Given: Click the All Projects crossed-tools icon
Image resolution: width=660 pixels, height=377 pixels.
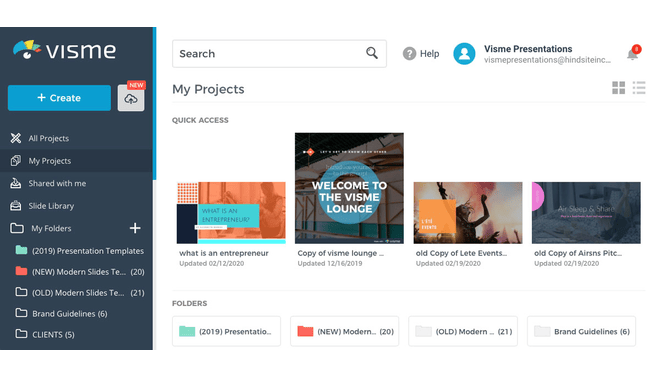Looking at the screenshot, I should (x=16, y=138).
